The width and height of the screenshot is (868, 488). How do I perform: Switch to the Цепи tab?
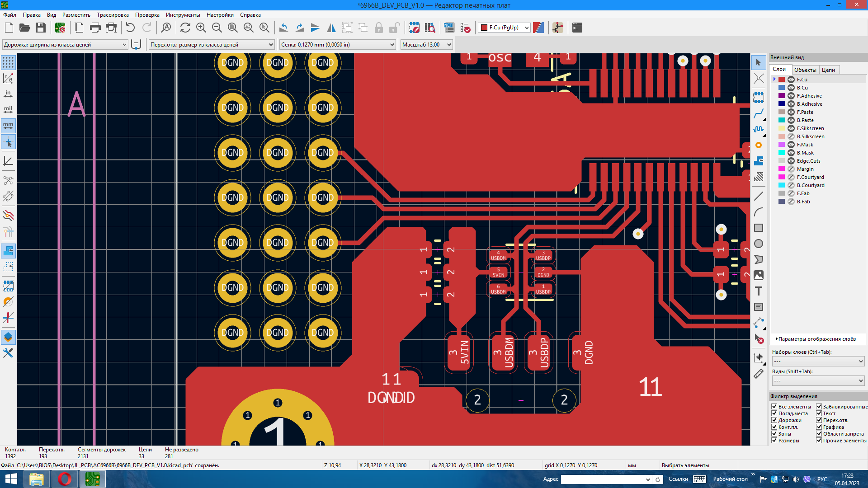coord(828,70)
